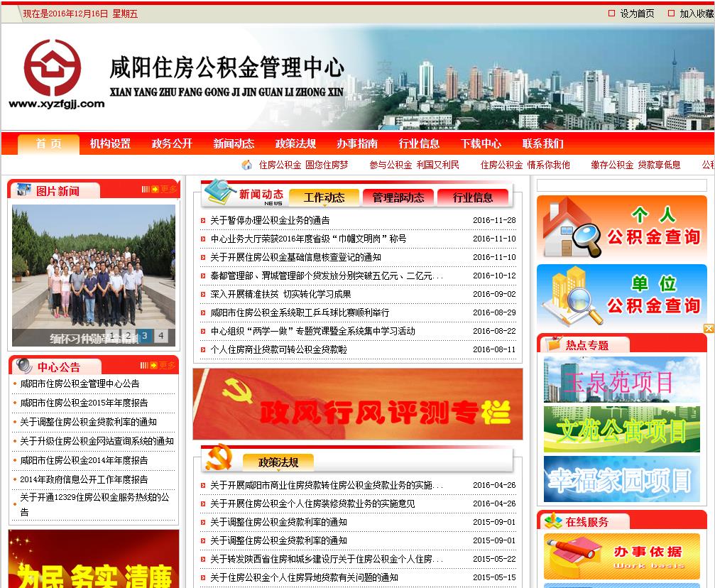
Task: Open the 玉泉苑项目 topic banner
Action: (622, 379)
